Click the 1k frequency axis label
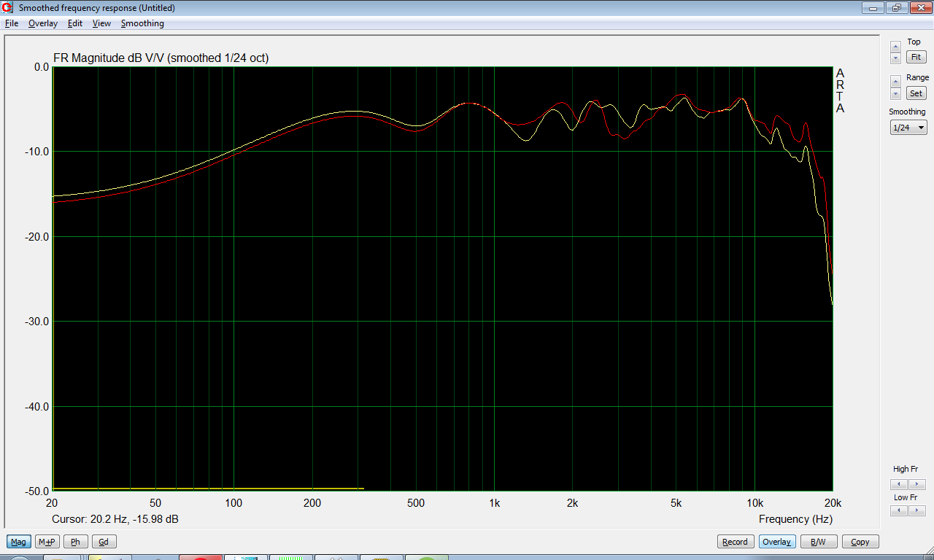The image size is (934, 560). point(494,503)
